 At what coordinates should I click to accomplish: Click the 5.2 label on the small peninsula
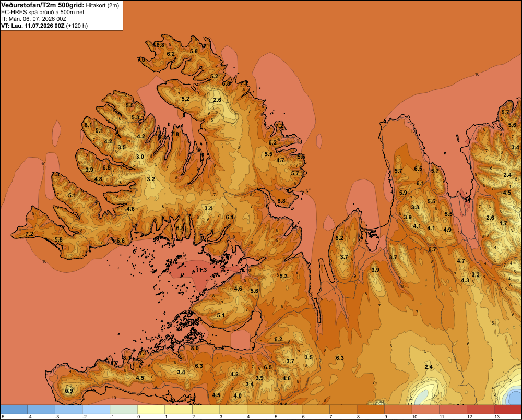[339, 238]
